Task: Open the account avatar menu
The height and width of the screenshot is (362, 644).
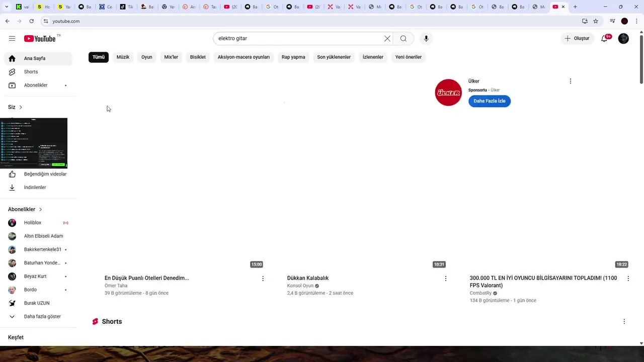Action: [x=623, y=39]
